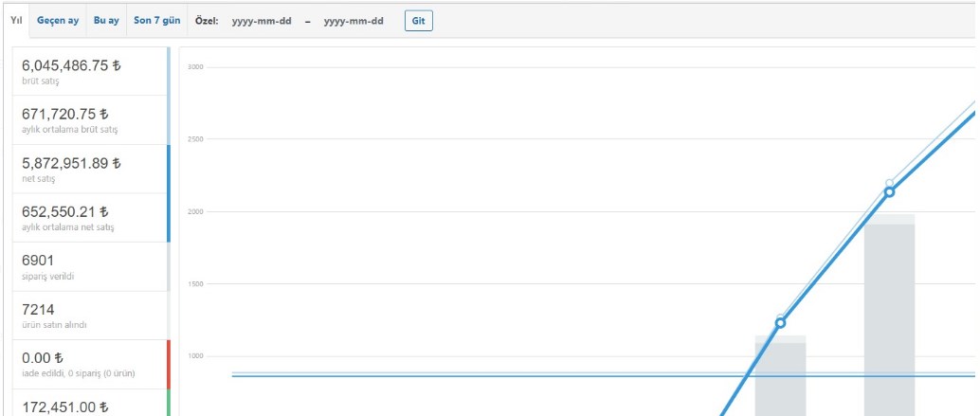Click the 1000 y-axis label
The image size is (980, 416).
click(x=195, y=356)
